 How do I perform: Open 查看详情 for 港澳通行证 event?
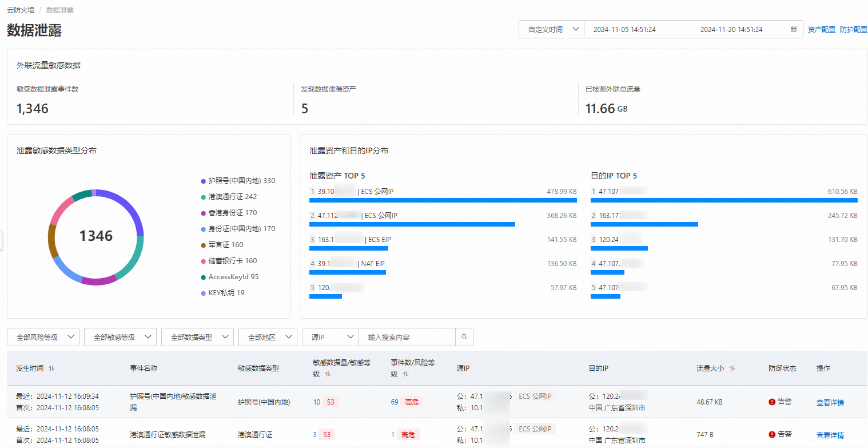830,435
